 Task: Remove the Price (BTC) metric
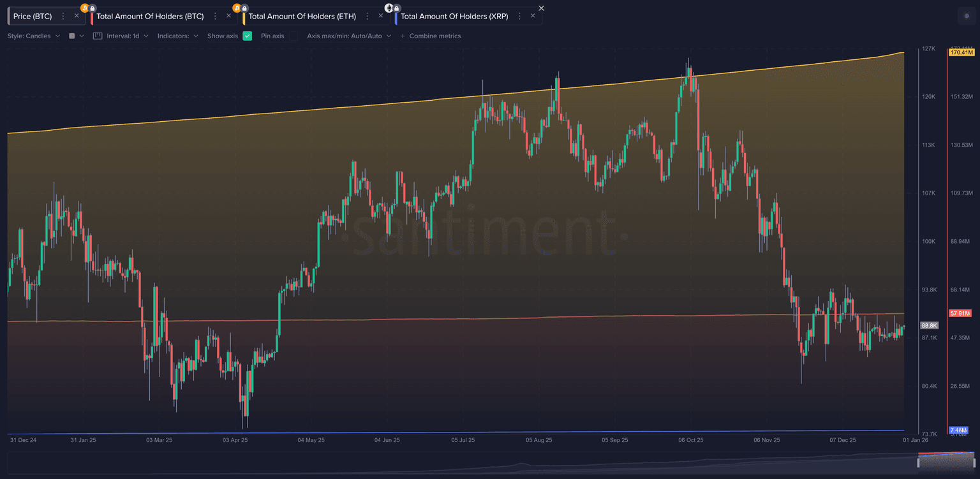point(77,16)
